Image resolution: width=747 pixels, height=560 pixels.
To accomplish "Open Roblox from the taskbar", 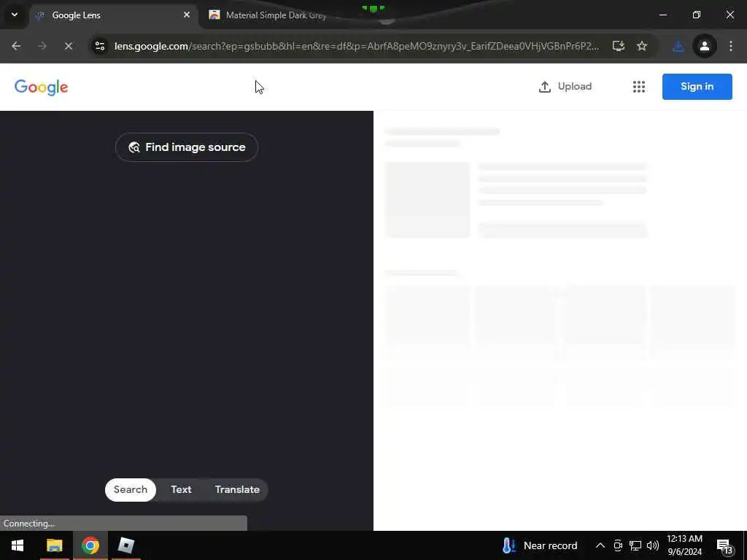I will [x=125, y=545].
